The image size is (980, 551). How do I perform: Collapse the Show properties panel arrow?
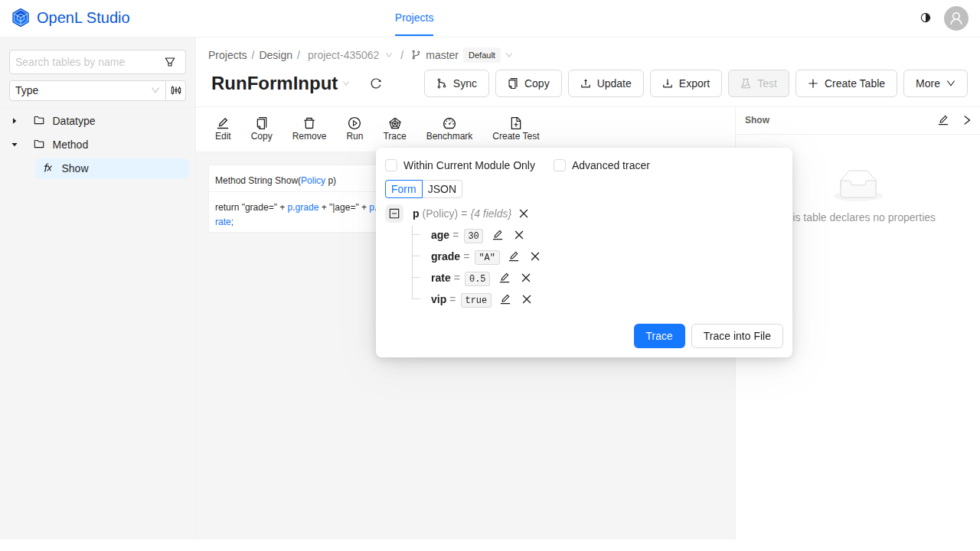967,120
